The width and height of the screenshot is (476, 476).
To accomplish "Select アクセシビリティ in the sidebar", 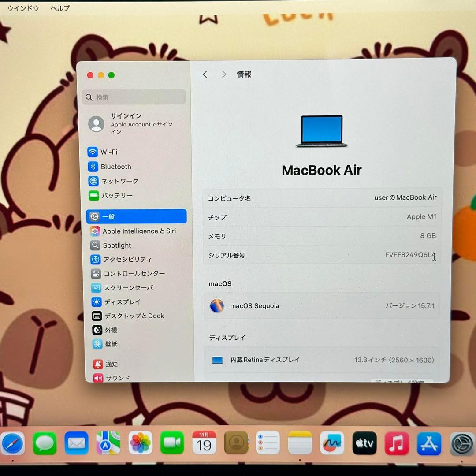I will click(127, 260).
